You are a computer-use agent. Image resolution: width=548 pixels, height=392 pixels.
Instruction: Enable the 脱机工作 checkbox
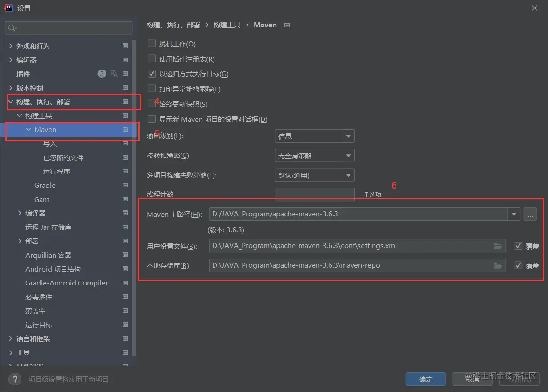coord(152,44)
